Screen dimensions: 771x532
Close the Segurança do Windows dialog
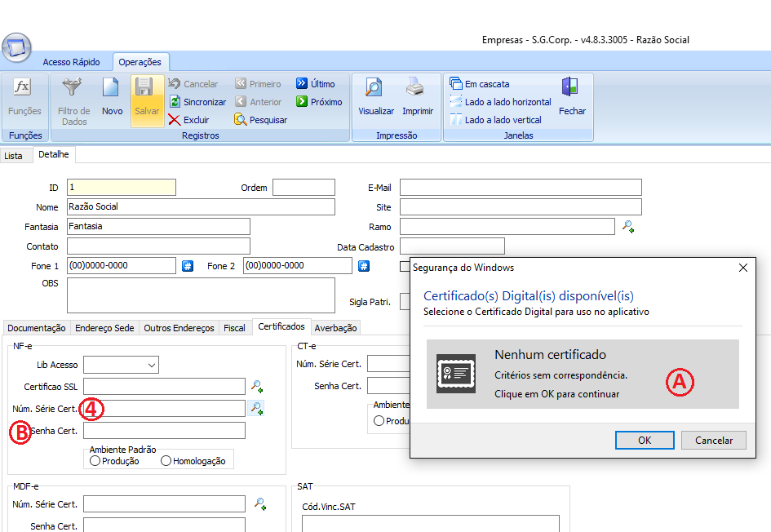coord(743,268)
